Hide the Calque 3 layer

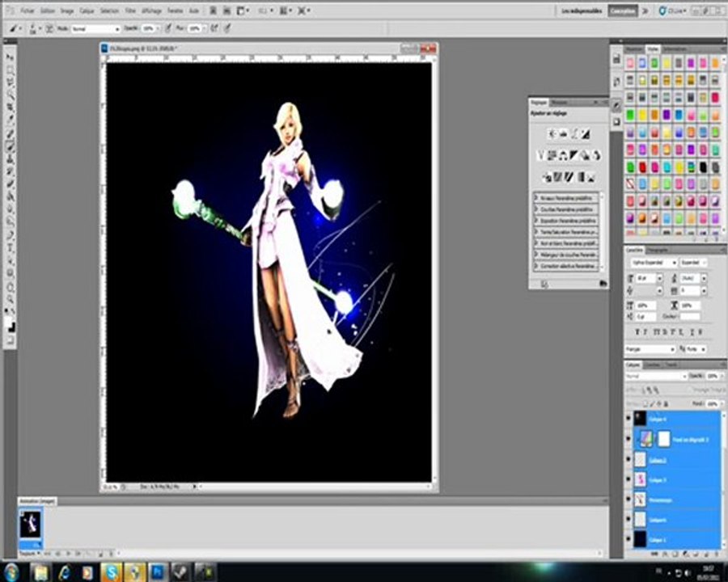[629, 479]
